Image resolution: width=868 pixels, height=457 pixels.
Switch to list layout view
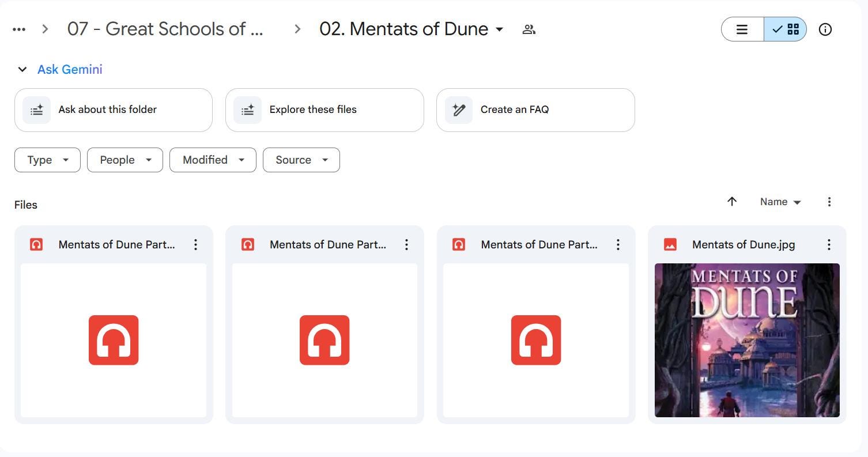742,29
